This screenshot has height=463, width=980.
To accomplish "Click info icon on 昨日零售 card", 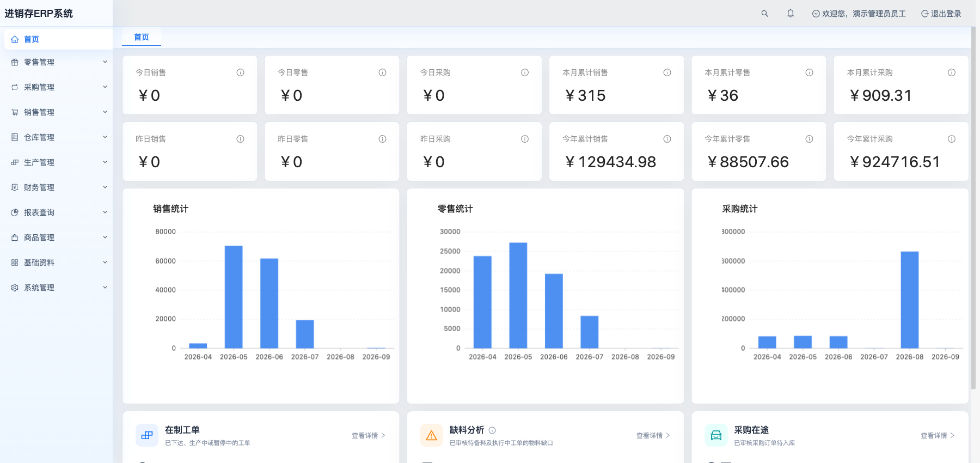I will tap(382, 139).
